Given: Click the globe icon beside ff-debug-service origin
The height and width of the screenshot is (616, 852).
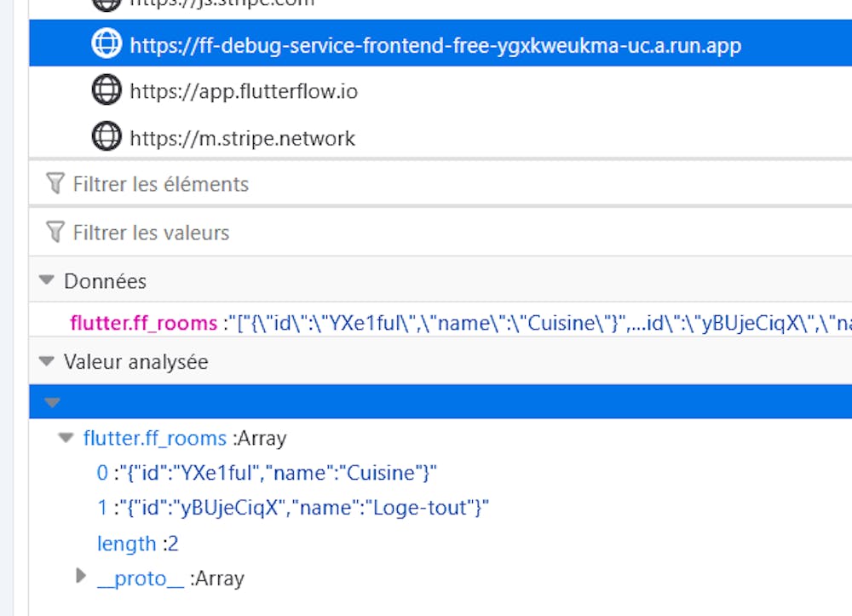Looking at the screenshot, I should click(106, 45).
